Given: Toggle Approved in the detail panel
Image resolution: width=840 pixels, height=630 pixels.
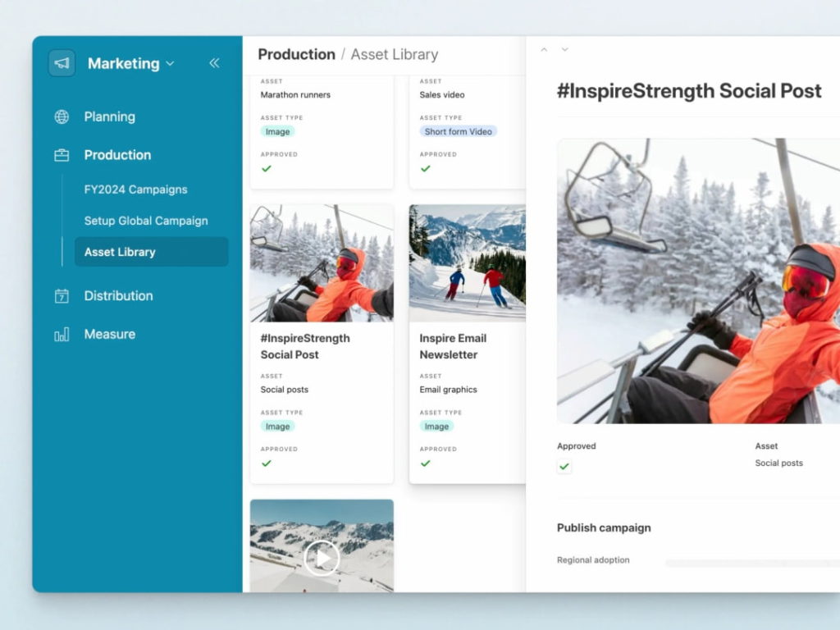Looking at the screenshot, I should (564, 466).
